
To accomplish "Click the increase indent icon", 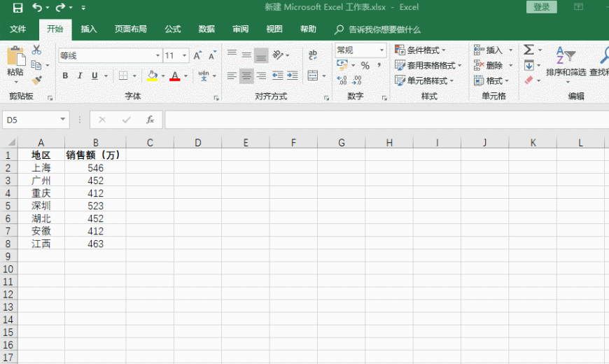I will point(292,76).
